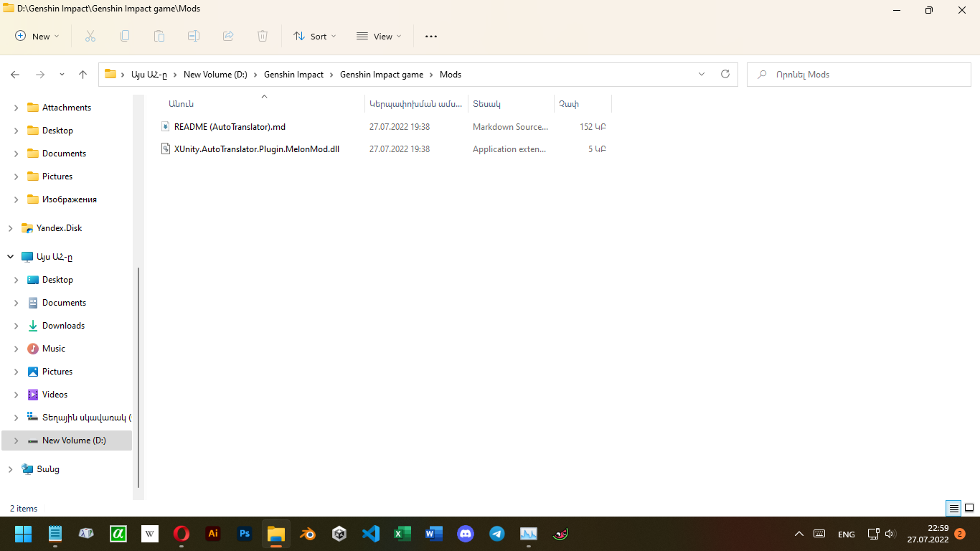
Task: Open recent locations dropdown chevron
Action: pos(62,75)
